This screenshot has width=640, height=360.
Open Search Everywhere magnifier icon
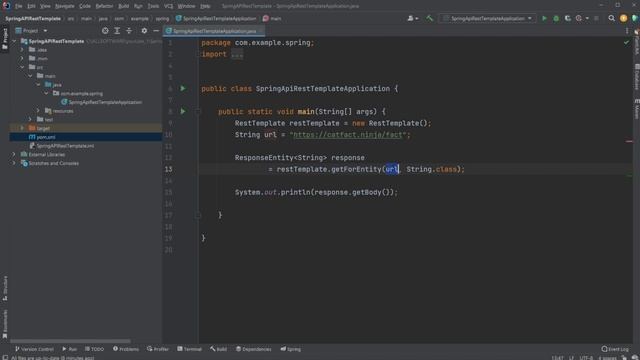tap(611, 18)
